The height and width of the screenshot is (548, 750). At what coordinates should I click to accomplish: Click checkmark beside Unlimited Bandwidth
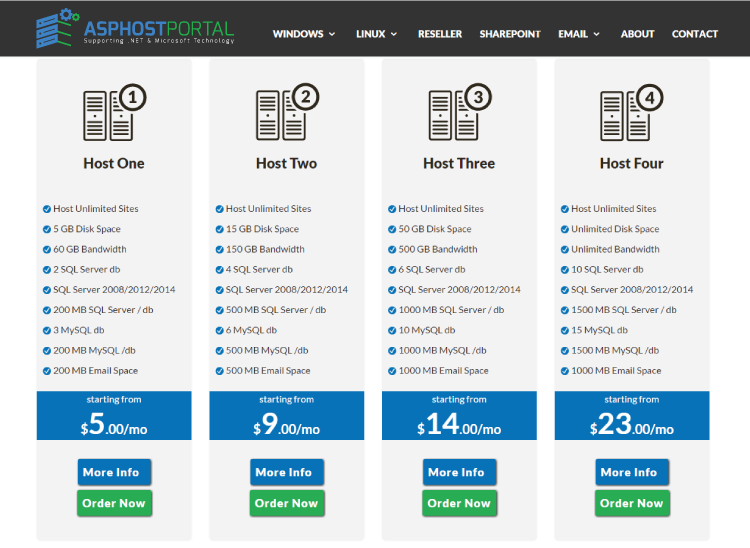[565, 250]
